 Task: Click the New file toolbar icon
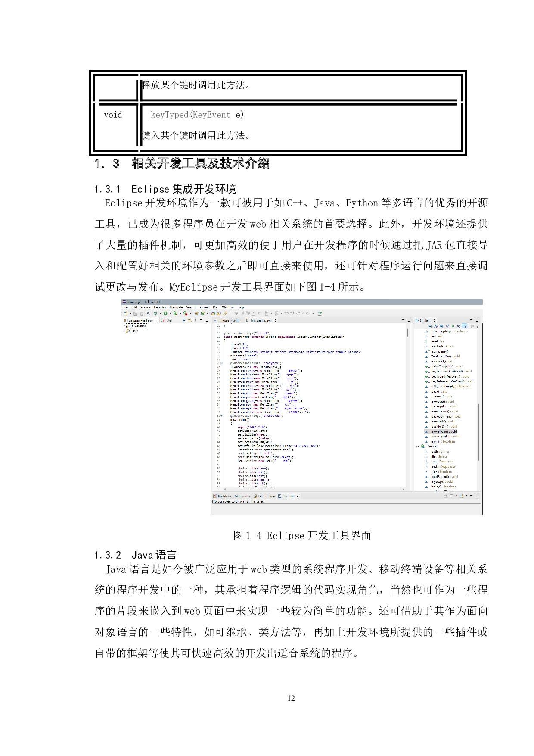(125, 313)
